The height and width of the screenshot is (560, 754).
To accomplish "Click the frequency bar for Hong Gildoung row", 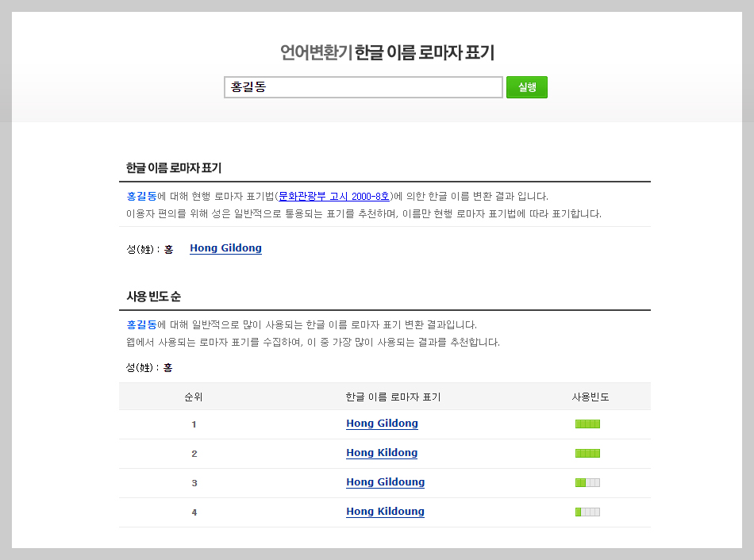I will tap(587, 482).
